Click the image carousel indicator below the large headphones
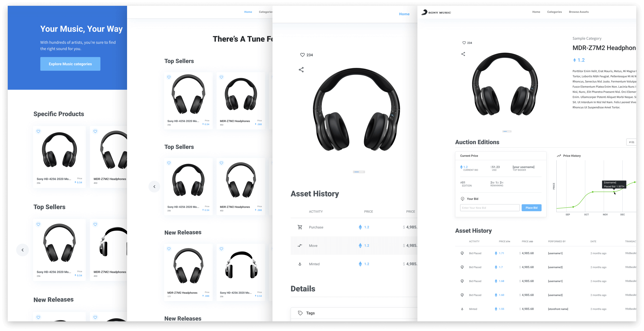 pyautogui.click(x=359, y=172)
